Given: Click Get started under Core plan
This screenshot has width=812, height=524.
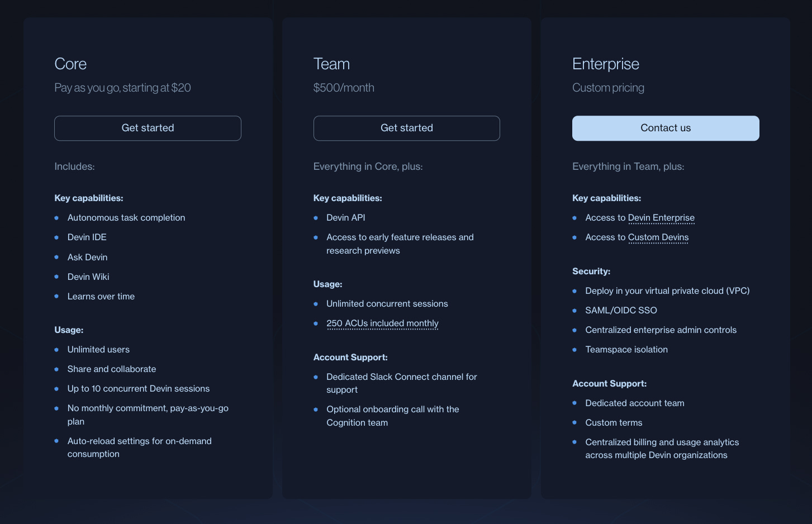Looking at the screenshot, I should point(148,128).
